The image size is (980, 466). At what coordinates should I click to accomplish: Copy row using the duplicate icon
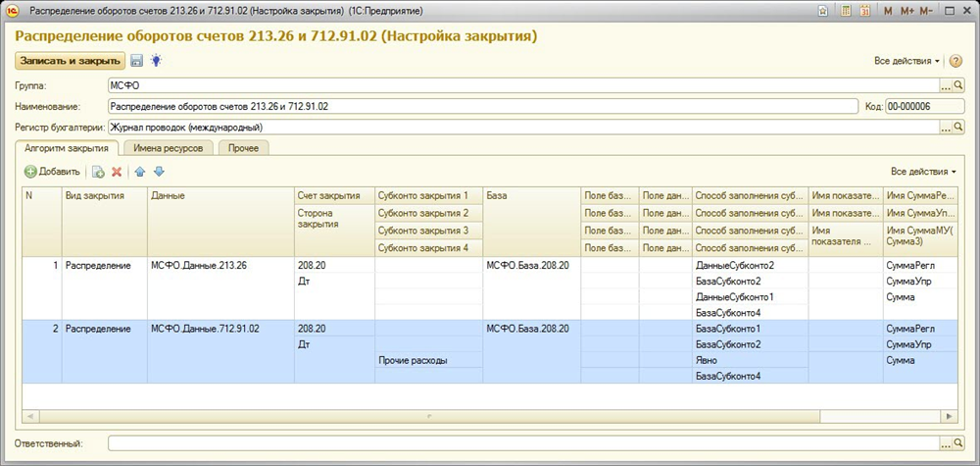tap(98, 172)
